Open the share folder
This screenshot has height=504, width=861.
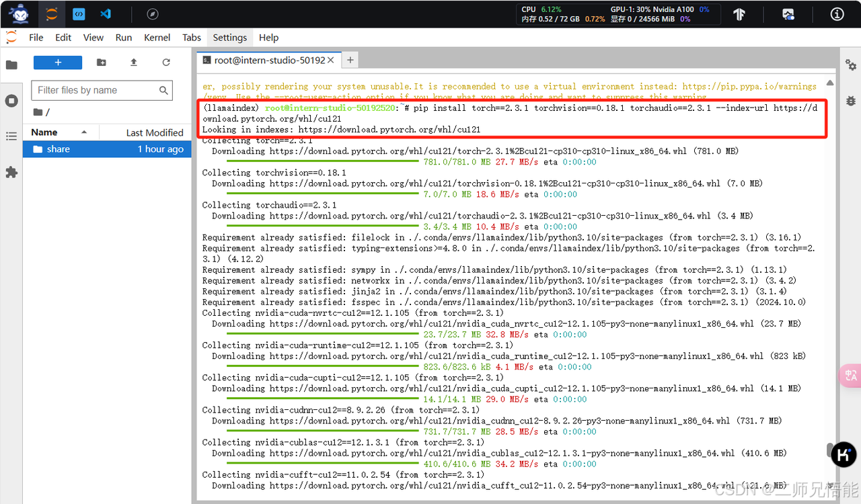click(x=56, y=149)
